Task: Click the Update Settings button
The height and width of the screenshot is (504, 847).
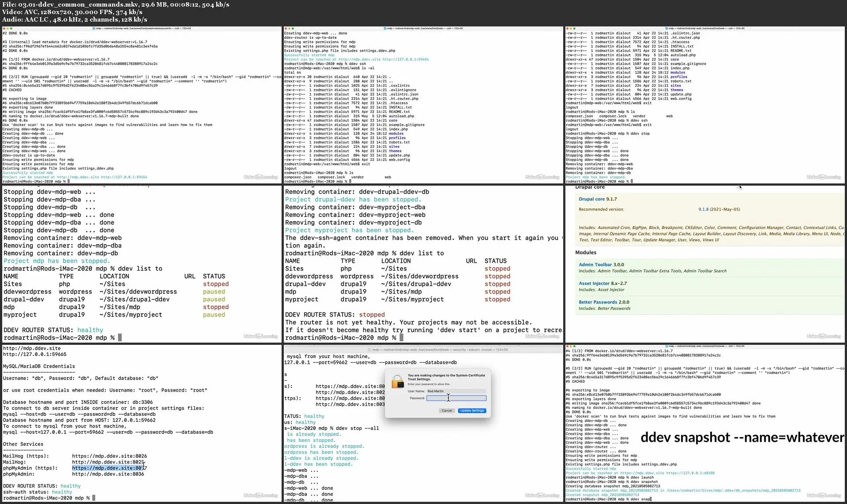Action: (472, 411)
